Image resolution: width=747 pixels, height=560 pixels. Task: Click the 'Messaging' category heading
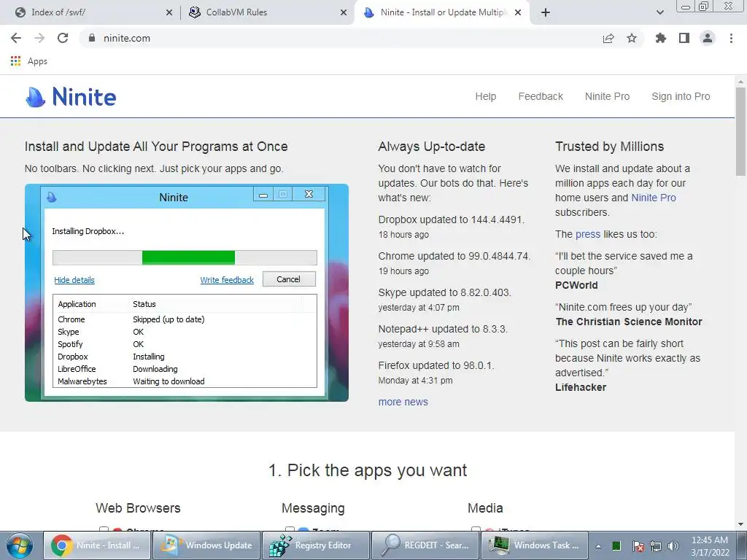[x=313, y=508]
